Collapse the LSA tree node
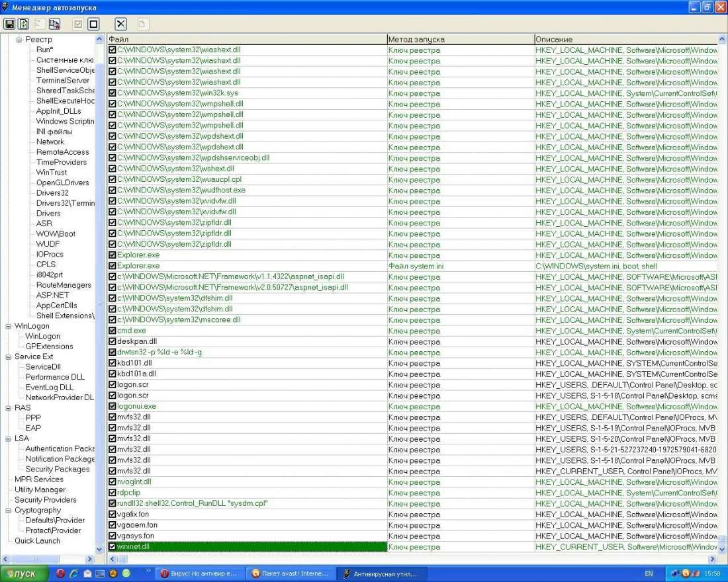The height and width of the screenshot is (582, 728). pyautogui.click(x=8, y=438)
